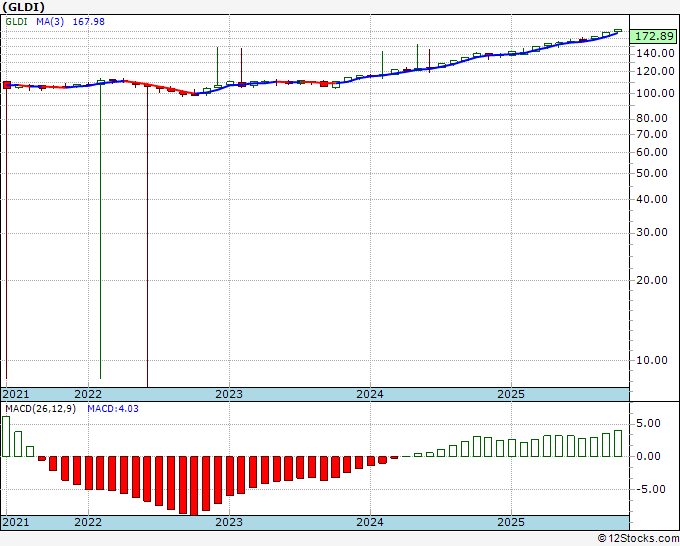Click the 140.00 price axis label

[x=655, y=53]
